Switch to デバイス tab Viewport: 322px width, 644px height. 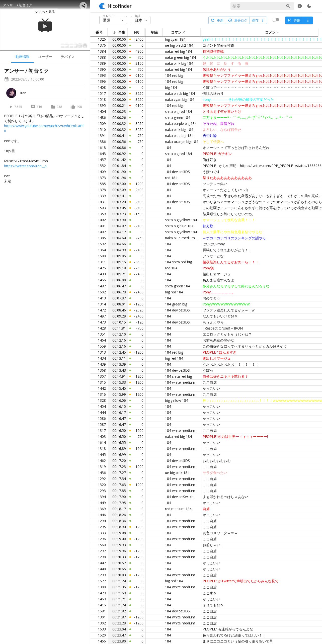point(68,57)
